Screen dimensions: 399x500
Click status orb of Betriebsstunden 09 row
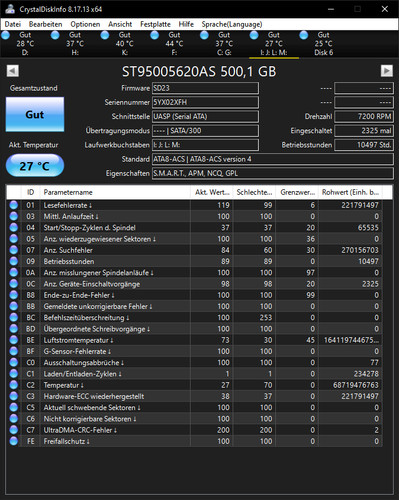(x=14, y=261)
